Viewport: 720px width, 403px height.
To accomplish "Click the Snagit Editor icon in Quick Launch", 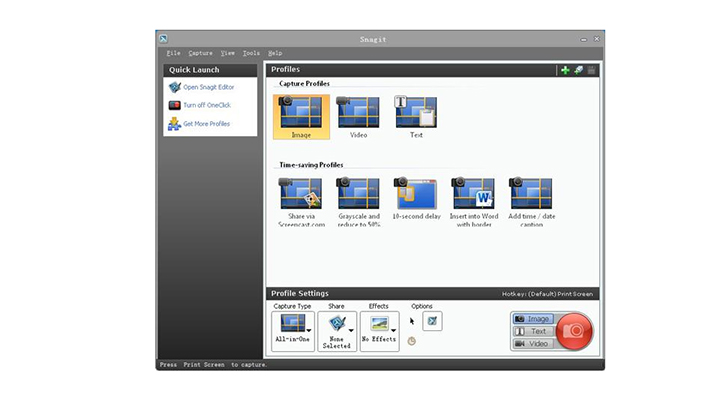I will [174, 87].
